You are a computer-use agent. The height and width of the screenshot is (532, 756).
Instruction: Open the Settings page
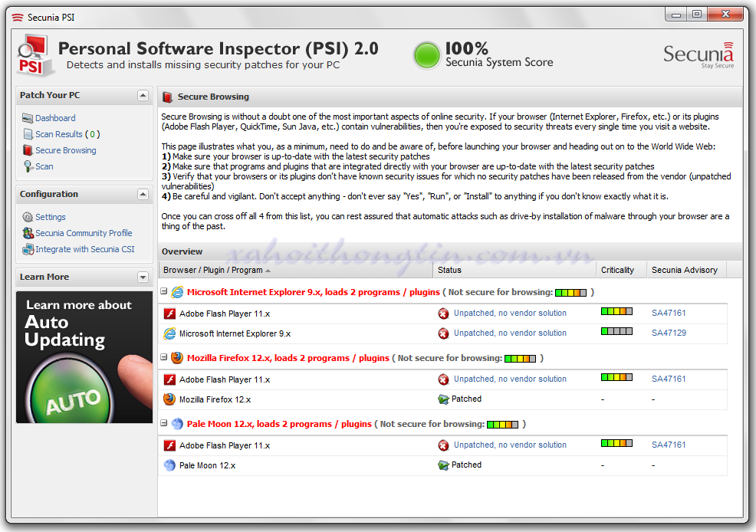(x=51, y=217)
